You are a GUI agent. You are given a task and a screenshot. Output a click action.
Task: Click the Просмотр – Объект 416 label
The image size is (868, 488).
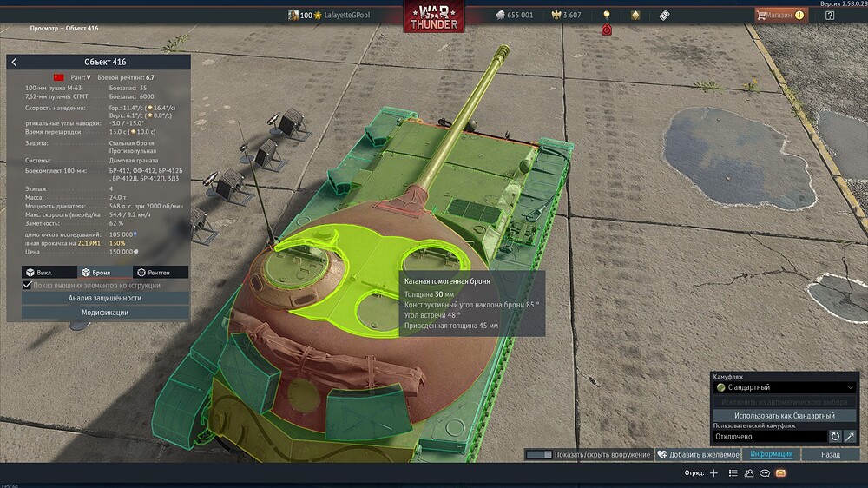coord(64,29)
